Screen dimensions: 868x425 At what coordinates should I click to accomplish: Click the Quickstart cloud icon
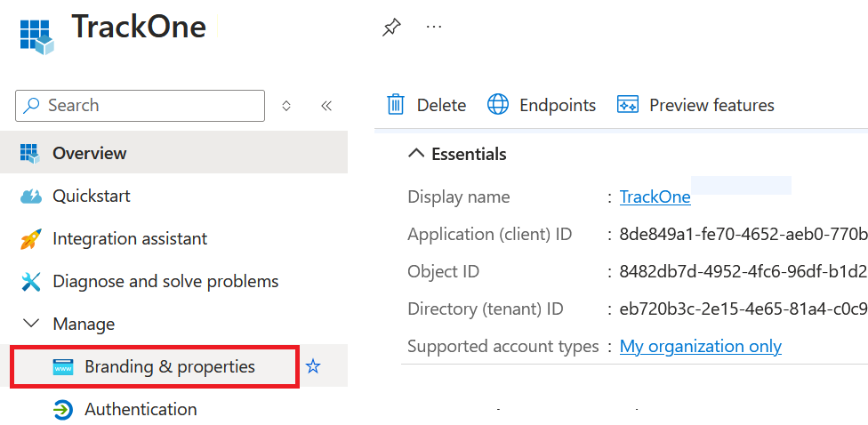[x=31, y=196]
